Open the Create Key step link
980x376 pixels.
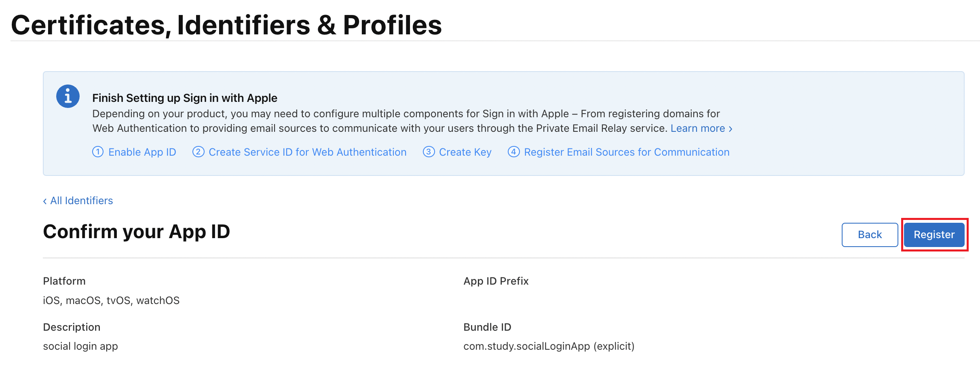pyautogui.click(x=465, y=152)
